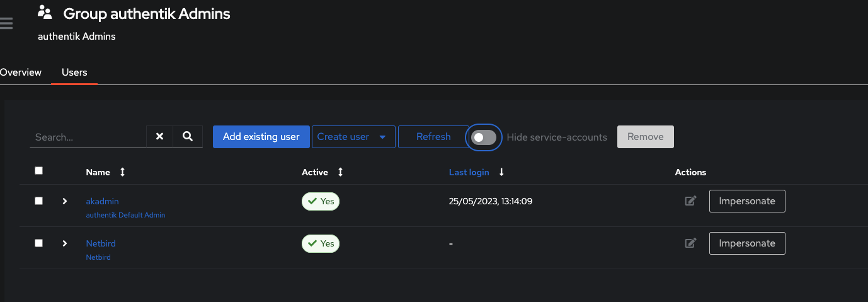868x302 pixels.
Task: Switch to the Overview tab
Action: [21, 73]
